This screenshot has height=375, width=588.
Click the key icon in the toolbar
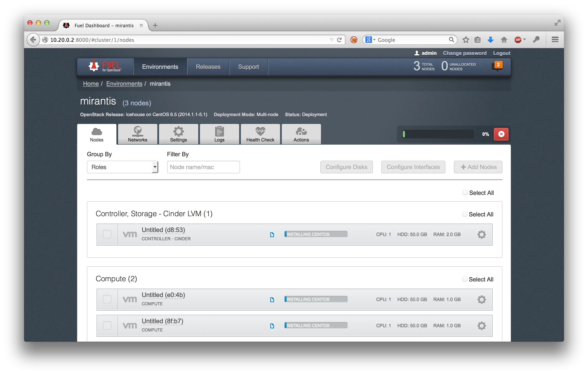536,40
